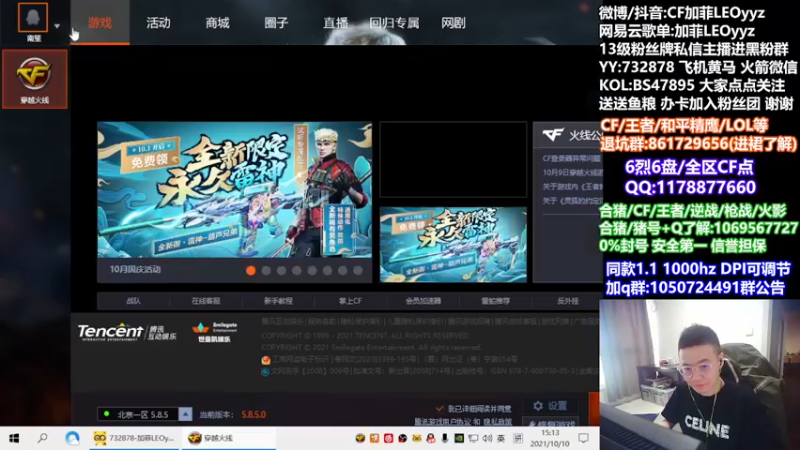Open the 服务条款 footer link
800x450 pixels.
(322, 321)
